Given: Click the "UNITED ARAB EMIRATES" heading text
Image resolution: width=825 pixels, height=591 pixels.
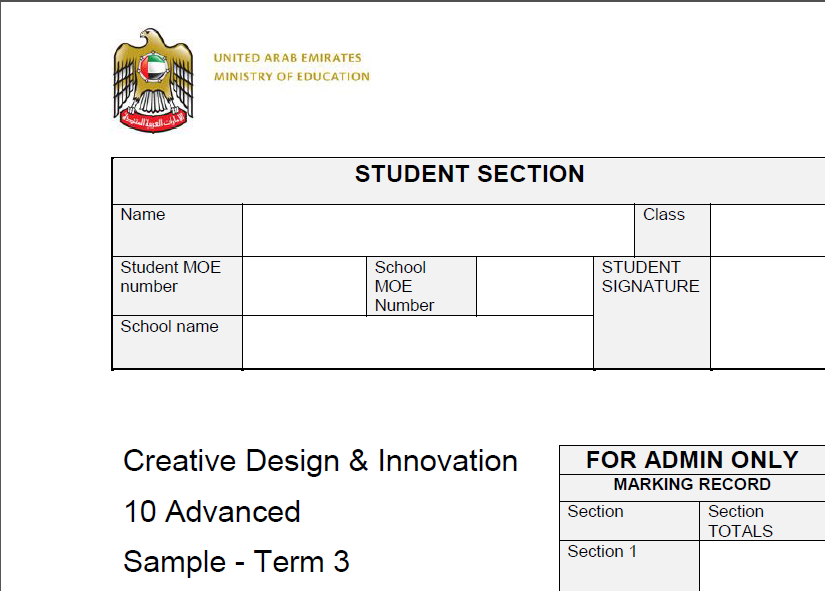Looking at the screenshot, I should click(x=287, y=58).
